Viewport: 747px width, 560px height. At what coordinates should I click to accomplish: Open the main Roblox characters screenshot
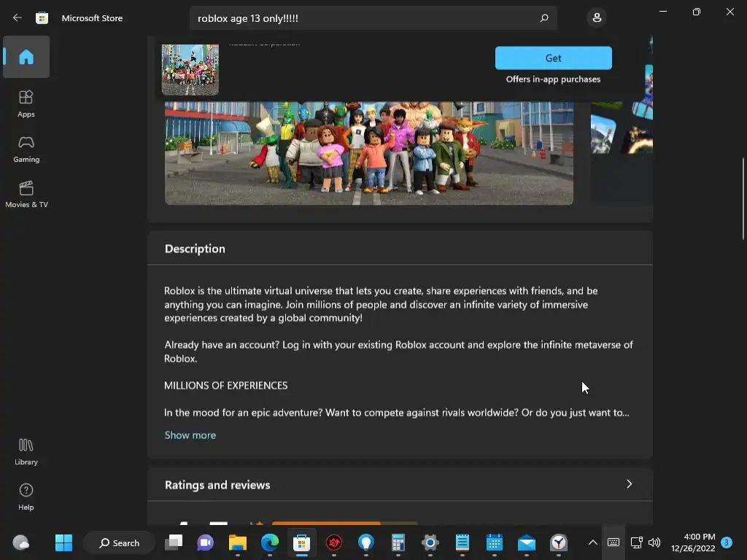368,153
